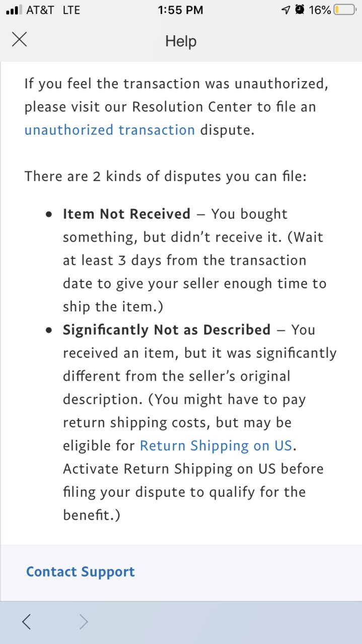The width and height of the screenshot is (362, 644).
Task: Tap the alarm clock icon in the status bar
Action: pyautogui.click(x=300, y=10)
